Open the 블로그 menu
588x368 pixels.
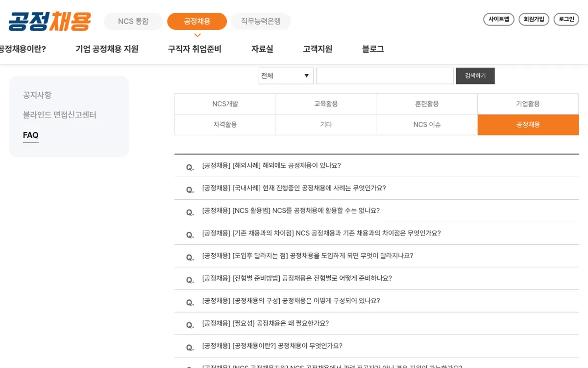[x=373, y=49]
